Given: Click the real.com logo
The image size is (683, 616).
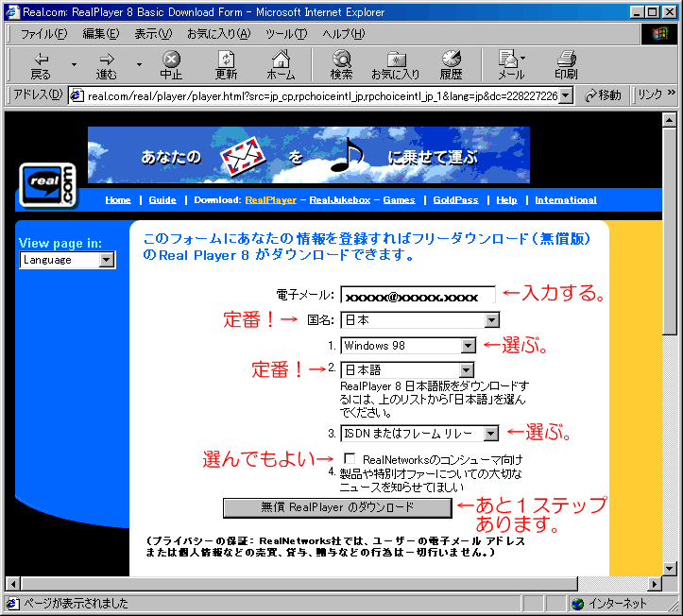Looking at the screenshot, I should coord(48,185).
